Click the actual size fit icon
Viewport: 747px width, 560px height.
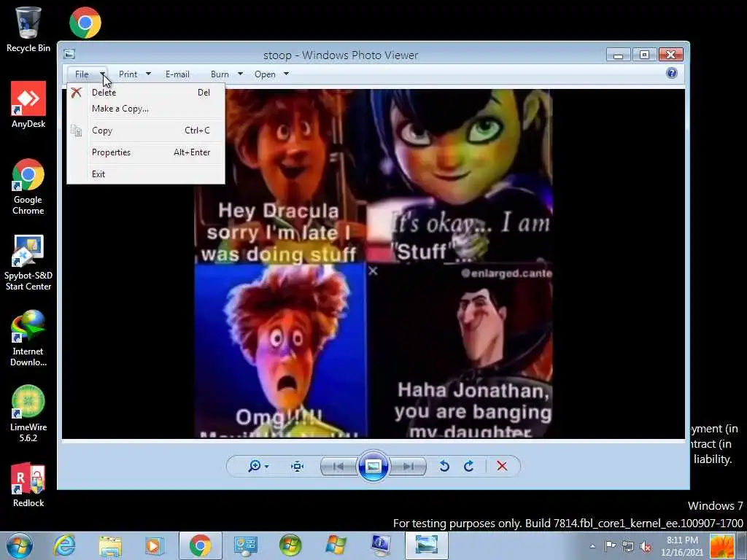click(298, 466)
